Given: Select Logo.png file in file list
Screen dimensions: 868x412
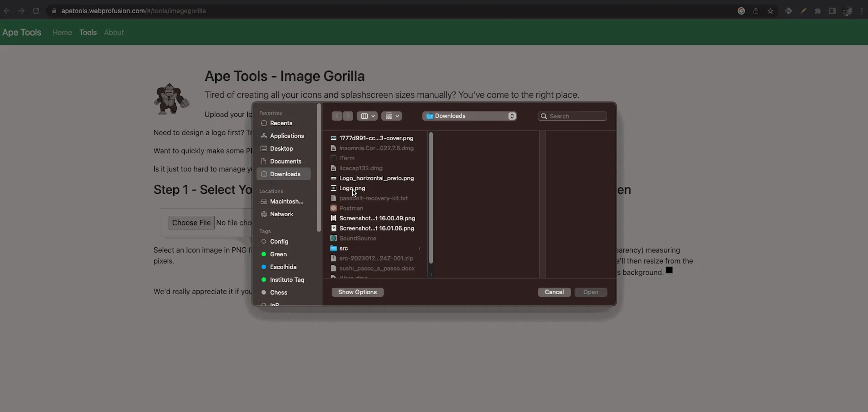Looking at the screenshot, I should click(352, 188).
